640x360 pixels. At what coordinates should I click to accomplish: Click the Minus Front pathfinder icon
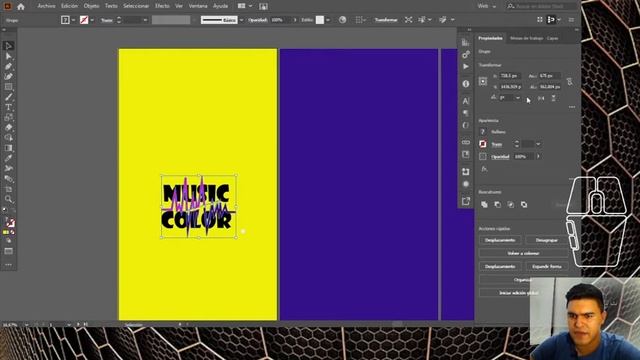tap(498, 204)
